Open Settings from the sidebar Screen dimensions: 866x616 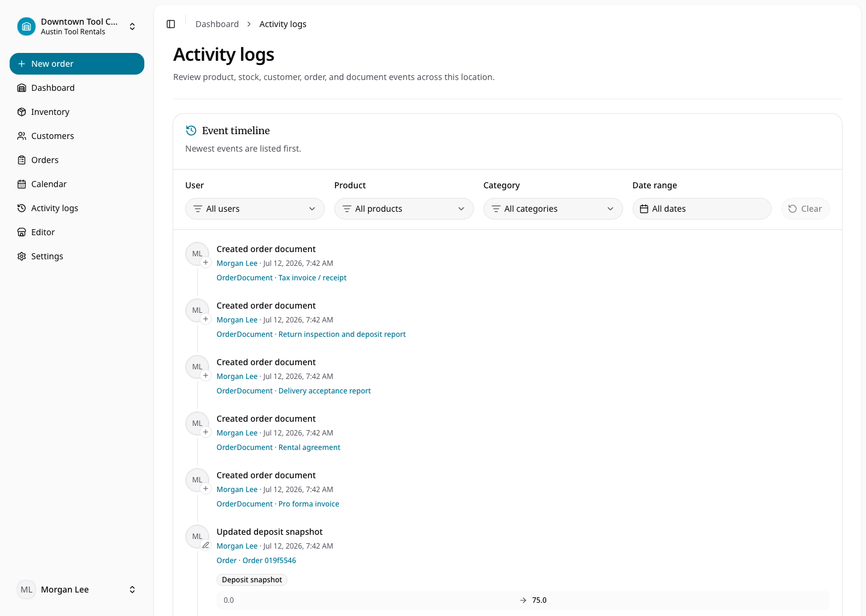click(77, 256)
